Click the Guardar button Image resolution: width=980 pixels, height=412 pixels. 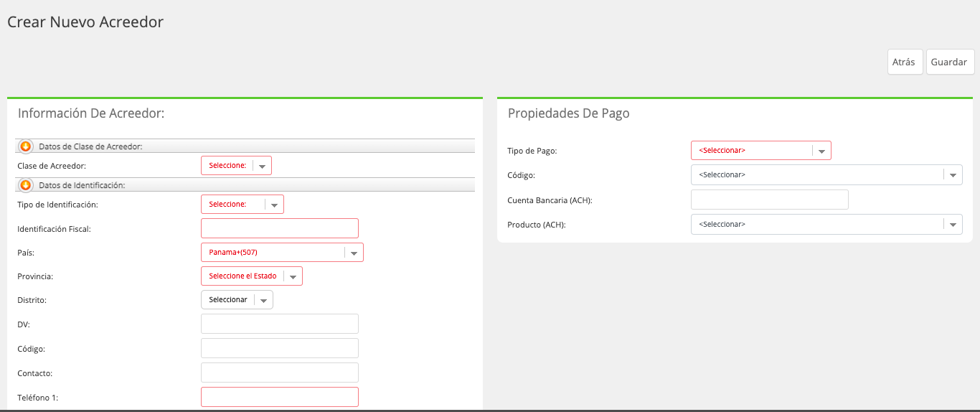950,62
